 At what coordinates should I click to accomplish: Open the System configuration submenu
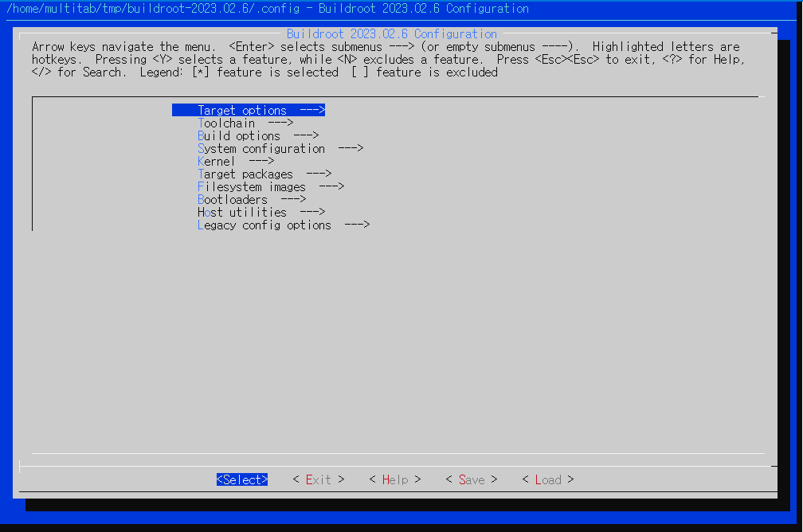coord(280,148)
